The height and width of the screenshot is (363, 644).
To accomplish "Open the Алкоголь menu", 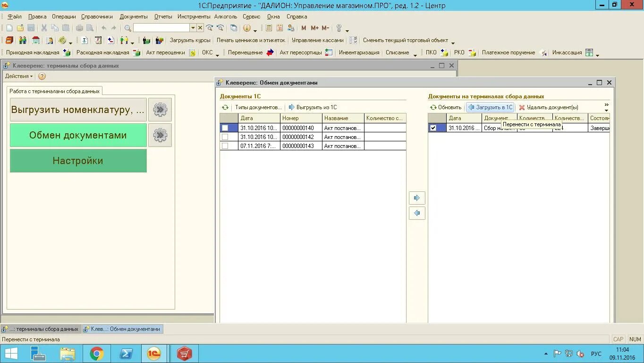I will [x=226, y=17].
